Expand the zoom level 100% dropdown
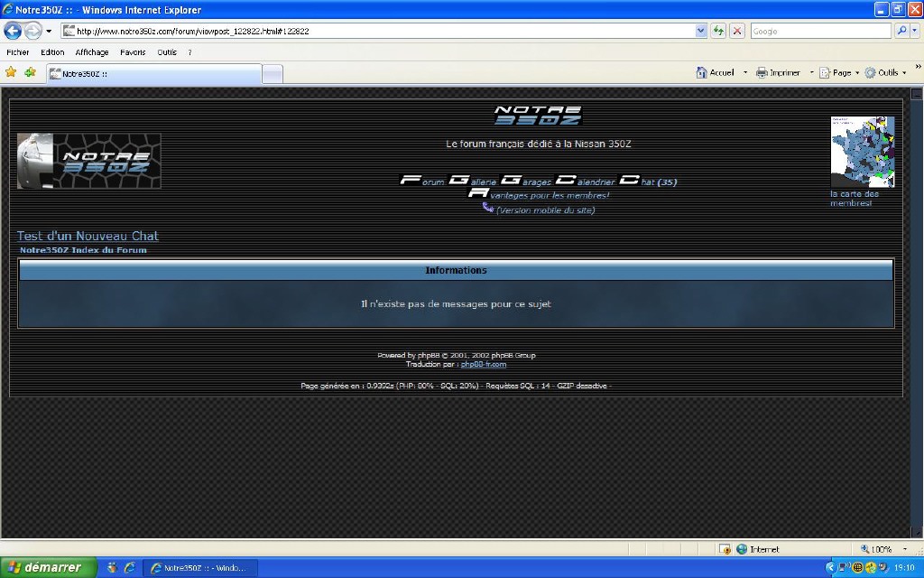This screenshot has height=578, width=924. (904, 548)
